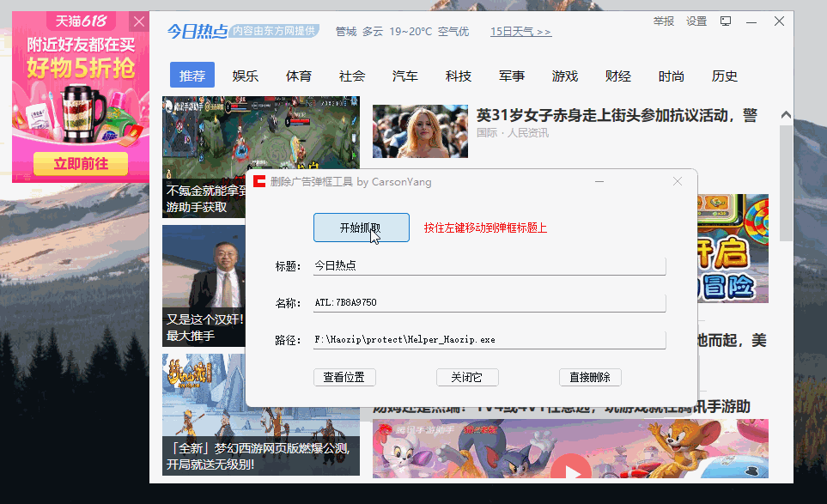Viewport: 827px width, 504px height.
Task: Click 查看位置 to view file location
Action: point(344,377)
